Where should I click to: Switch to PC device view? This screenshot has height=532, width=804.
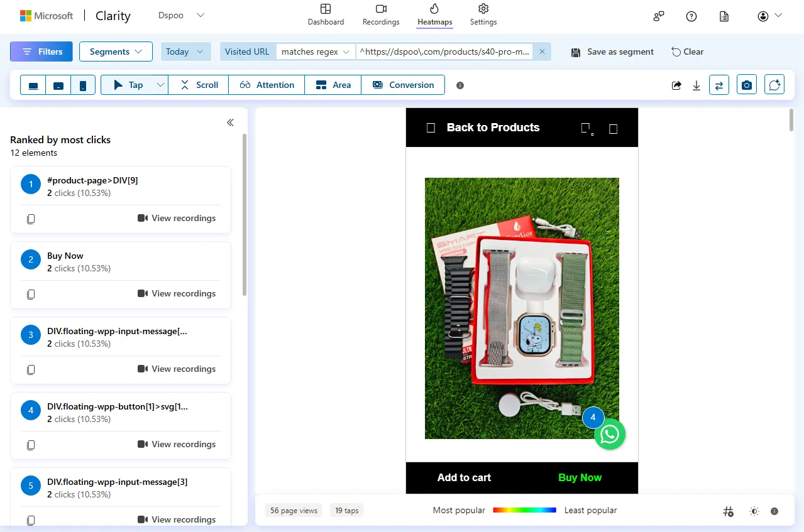pyautogui.click(x=33, y=85)
